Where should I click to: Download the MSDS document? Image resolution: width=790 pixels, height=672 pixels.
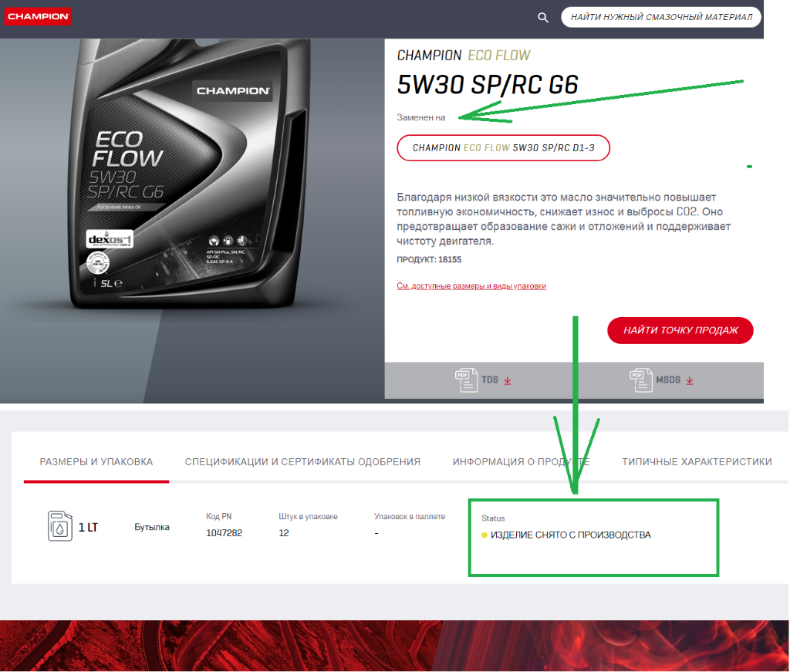pyautogui.click(x=661, y=380)
